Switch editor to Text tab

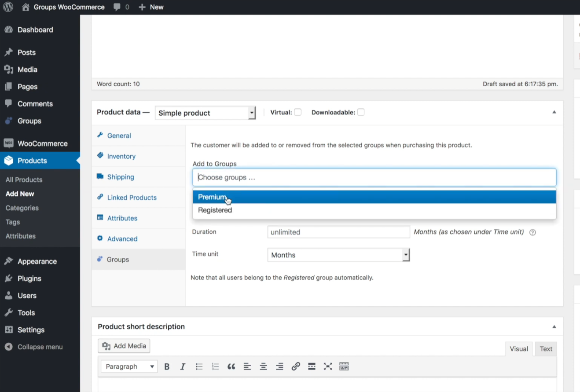(546, 349)
